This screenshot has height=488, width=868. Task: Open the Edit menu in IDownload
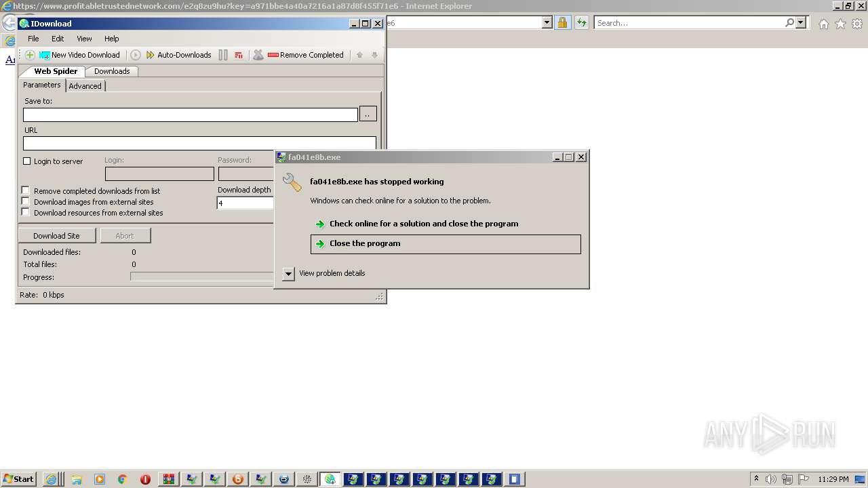tap(58, 39)
